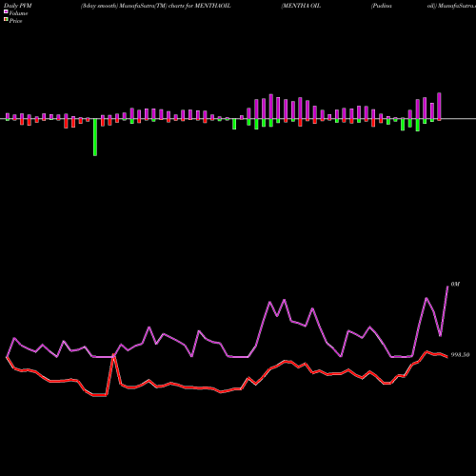Click the 'Pudina' header text

(382, 6)
